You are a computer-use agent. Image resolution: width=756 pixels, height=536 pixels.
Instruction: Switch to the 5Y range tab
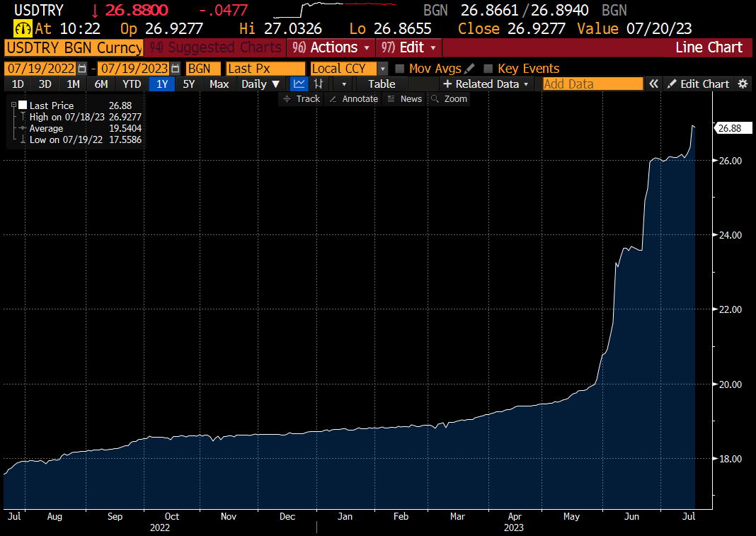pyautogui.click(x=188, y=84)
